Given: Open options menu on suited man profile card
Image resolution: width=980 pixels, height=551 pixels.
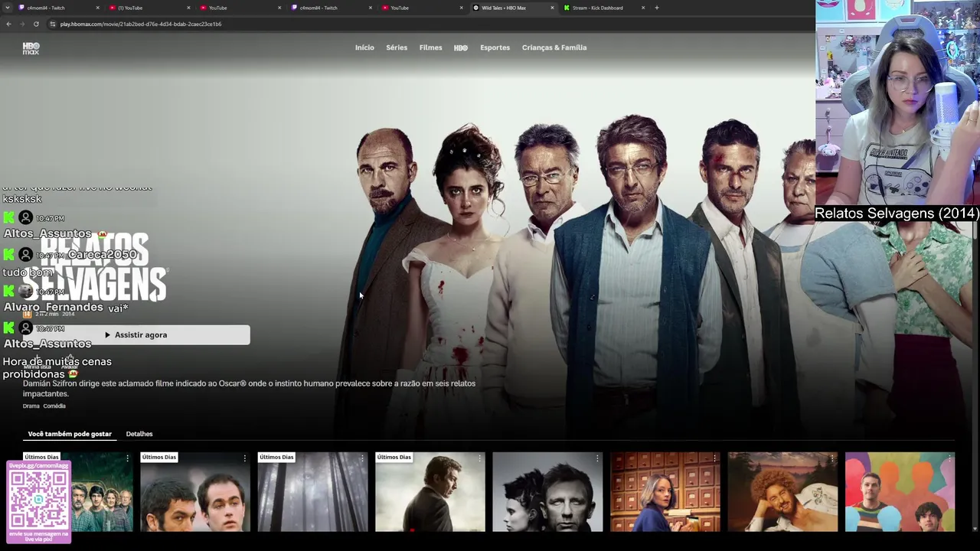Looking at the screenshot, I should (479, 458).
